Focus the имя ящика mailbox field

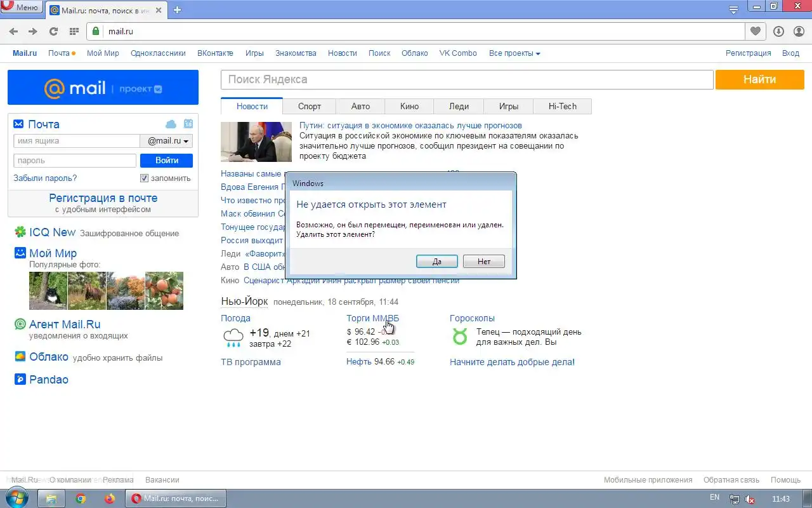(77, 141)
